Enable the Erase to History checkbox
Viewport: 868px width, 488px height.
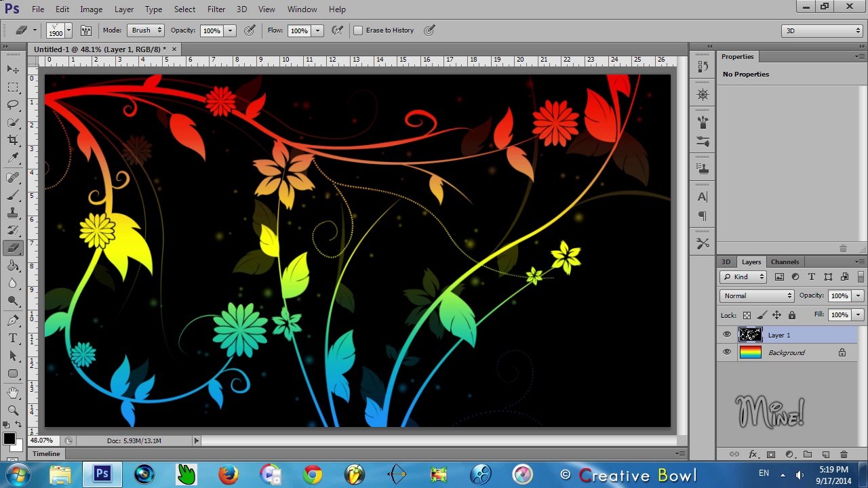tap(358, 30)
